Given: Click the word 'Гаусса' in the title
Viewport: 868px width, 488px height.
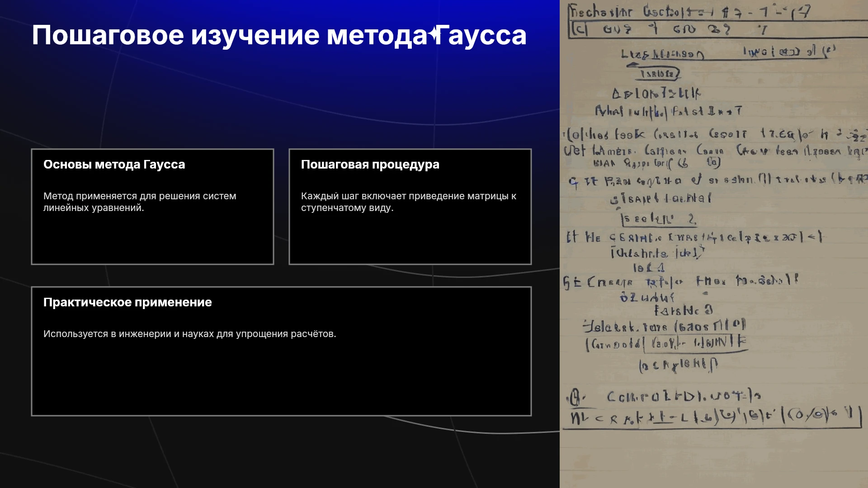Looking at the screenshot, I should [x=482, y=35].
